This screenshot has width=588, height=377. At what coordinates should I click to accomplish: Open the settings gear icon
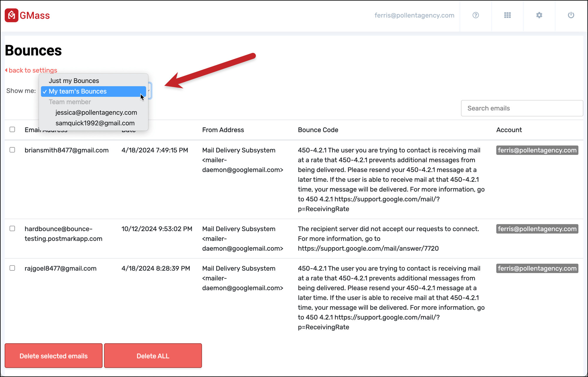point(539,15)
